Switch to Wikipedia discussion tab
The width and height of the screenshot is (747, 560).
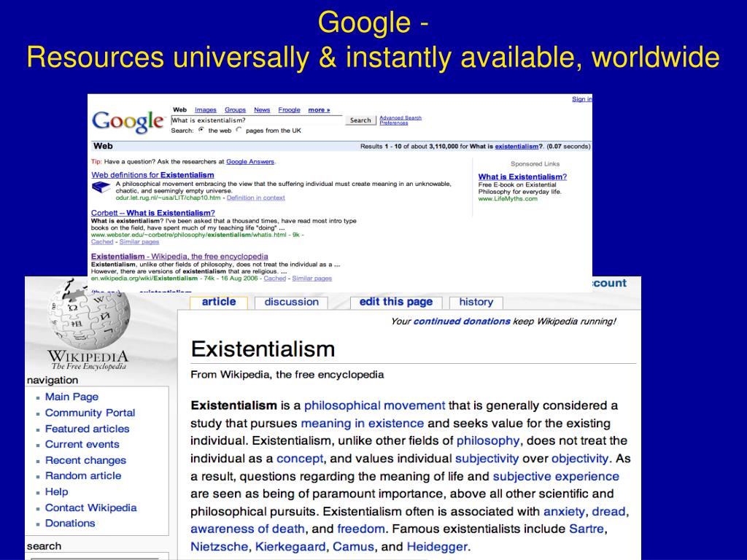tap(291, 303)
